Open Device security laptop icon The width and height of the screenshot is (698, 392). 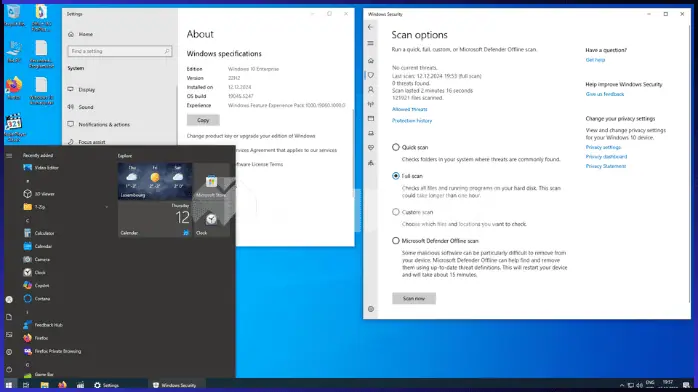click(x=371, y=133)
